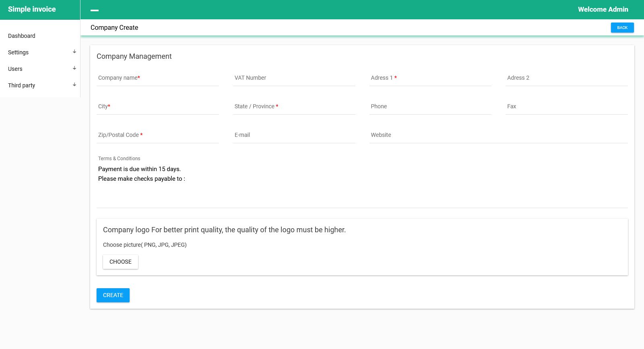Toggle the sidebar collapse menu icon
This screenshot has width=644, height=349.
[95, 10]
